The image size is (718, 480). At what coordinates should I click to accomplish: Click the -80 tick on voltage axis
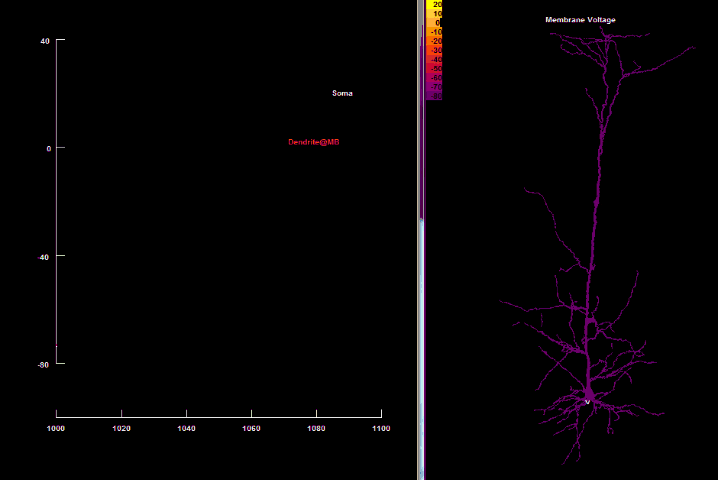[45, 364]
